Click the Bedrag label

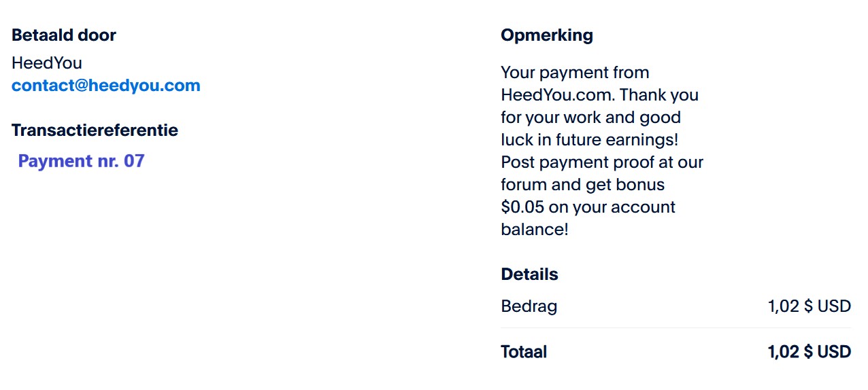(529, 306)
